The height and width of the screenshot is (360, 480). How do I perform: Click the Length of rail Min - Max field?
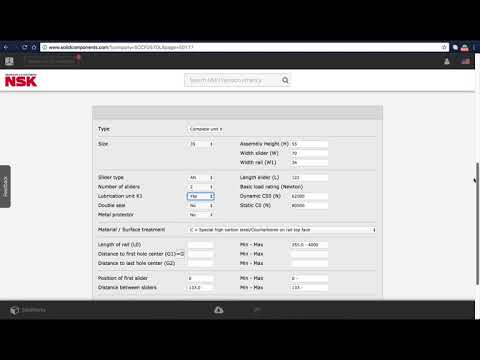pos(309,245)
